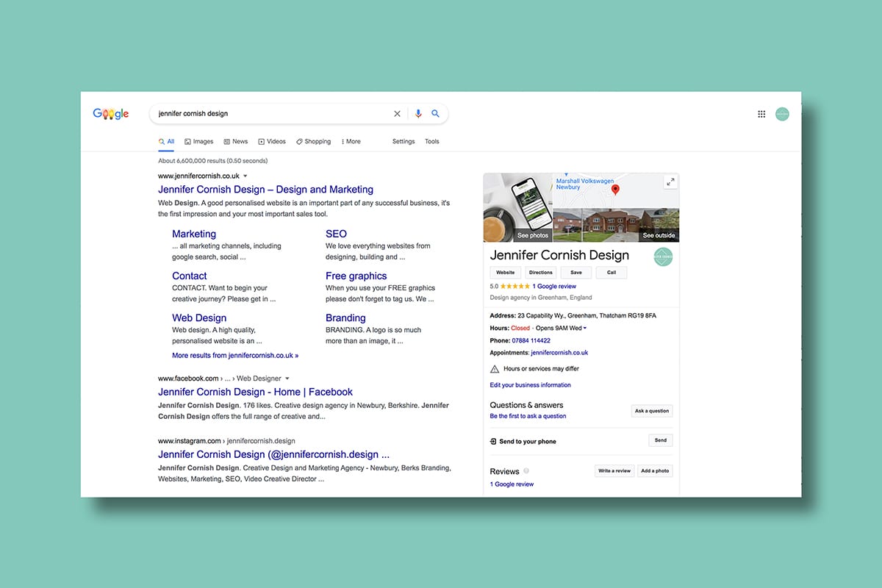The height and width of the screenshot is (588, 882).
Task: Expand the Facebook result options arrow
Action: [287, 379]
